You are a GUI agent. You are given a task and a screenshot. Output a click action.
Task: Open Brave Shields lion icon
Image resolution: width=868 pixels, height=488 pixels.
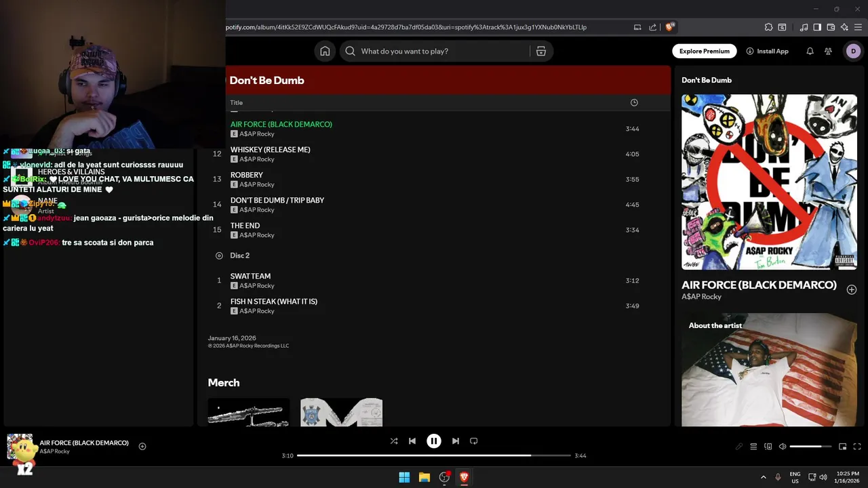[670, 27]
